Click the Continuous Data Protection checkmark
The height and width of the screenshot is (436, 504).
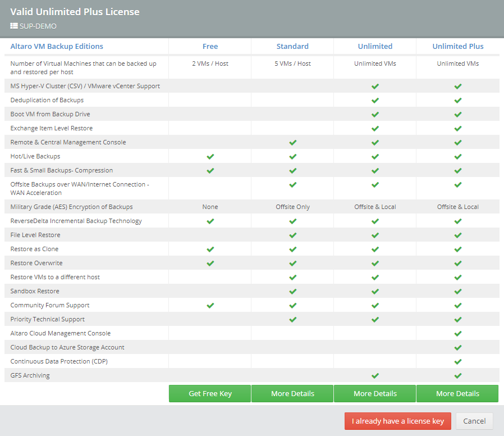point(457,361)
